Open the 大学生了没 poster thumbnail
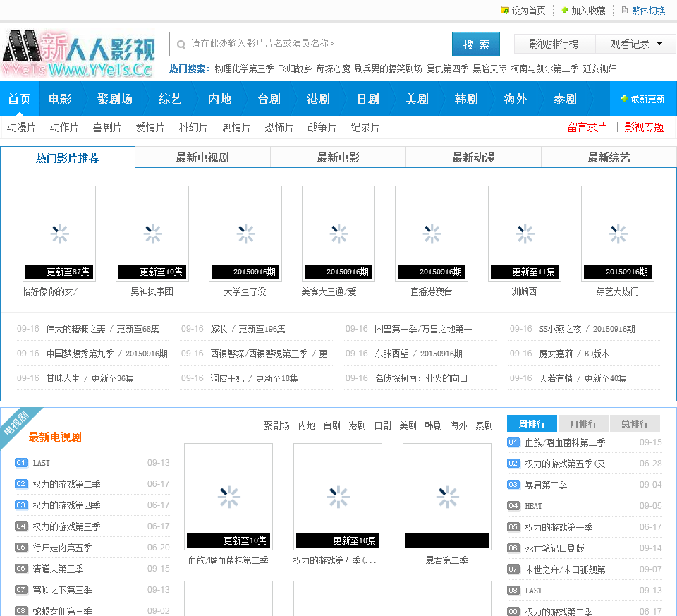This screenshot has height=616, width=677. (x=245, y=233)
